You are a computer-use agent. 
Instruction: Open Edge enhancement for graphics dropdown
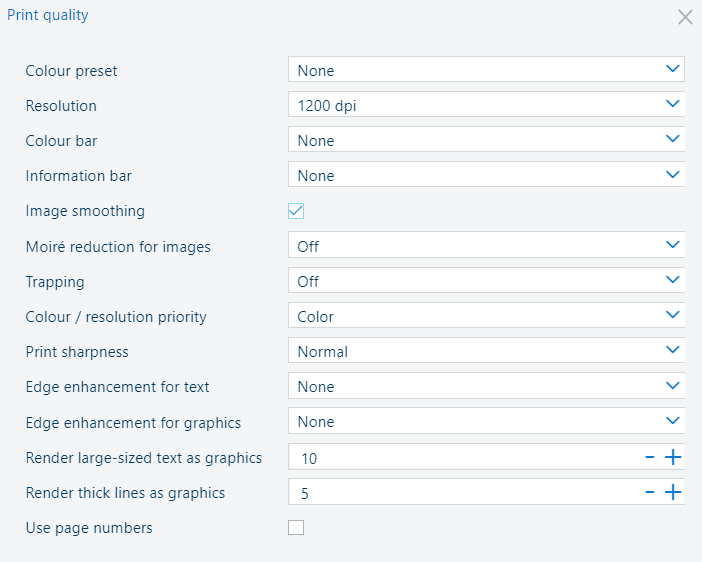[x=486, y=420]
